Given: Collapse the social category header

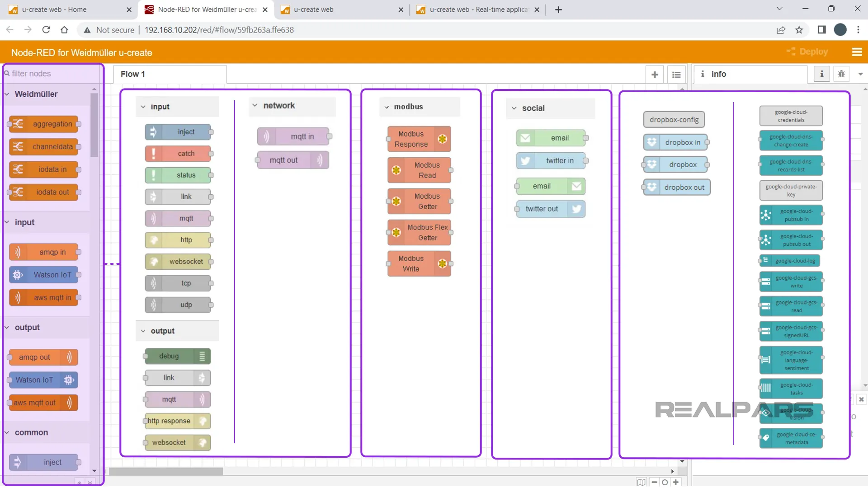Looking at the screenshot, I should pos(551,108).
